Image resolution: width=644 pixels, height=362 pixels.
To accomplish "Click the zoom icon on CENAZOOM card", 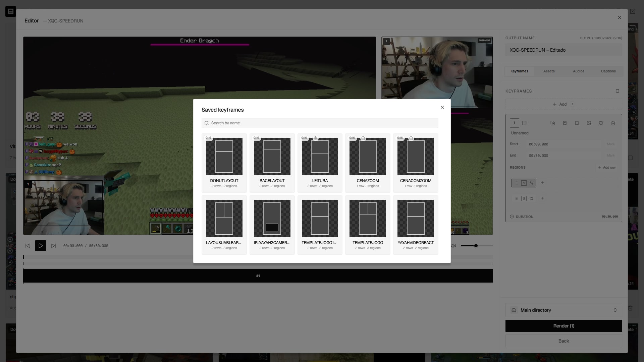I will point(363,138).
